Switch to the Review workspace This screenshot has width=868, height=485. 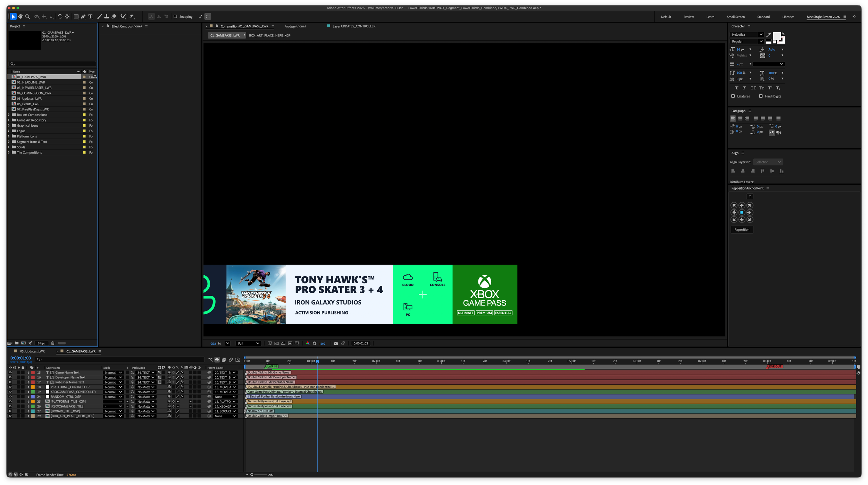[x=688, y=17]
